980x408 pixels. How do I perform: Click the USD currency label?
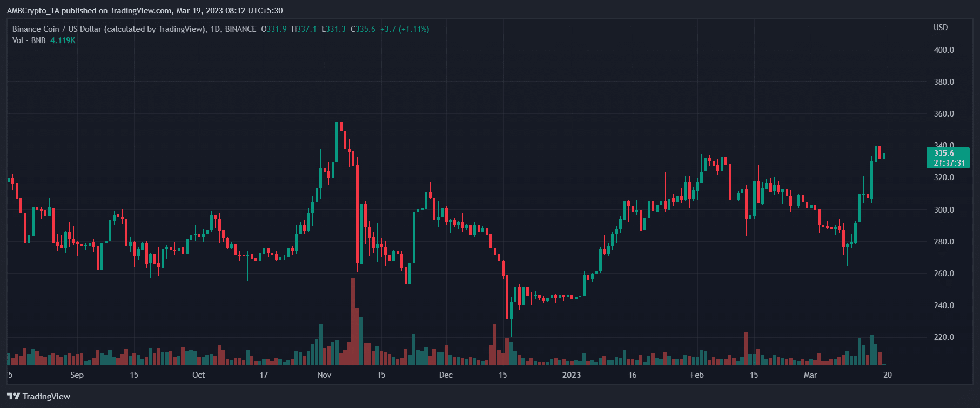941,28
